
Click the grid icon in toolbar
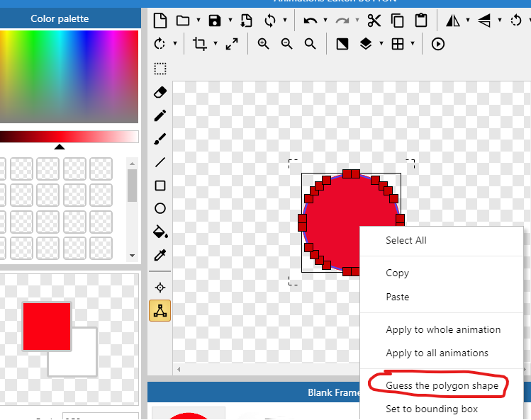click(x=398, y=44)
